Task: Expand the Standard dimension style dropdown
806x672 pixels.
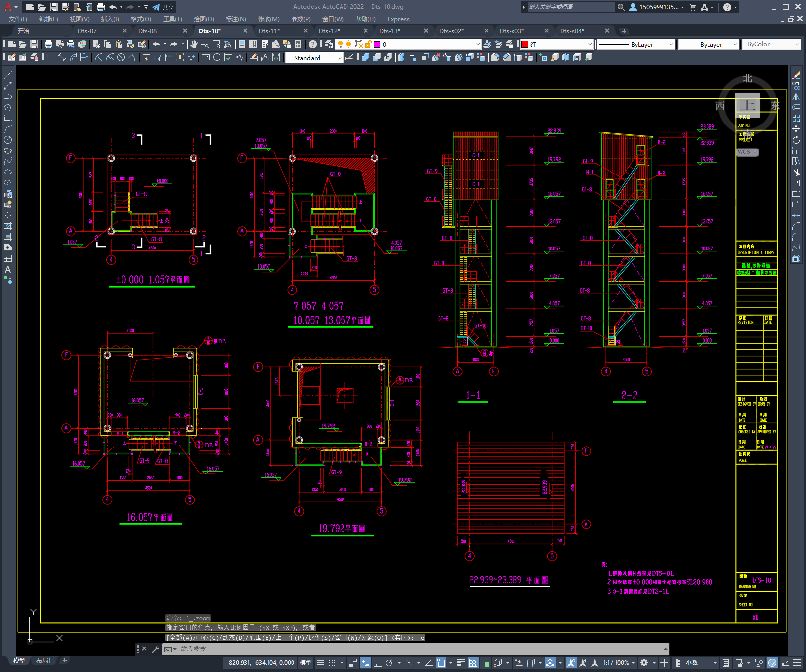Action: tap(315, 58)
